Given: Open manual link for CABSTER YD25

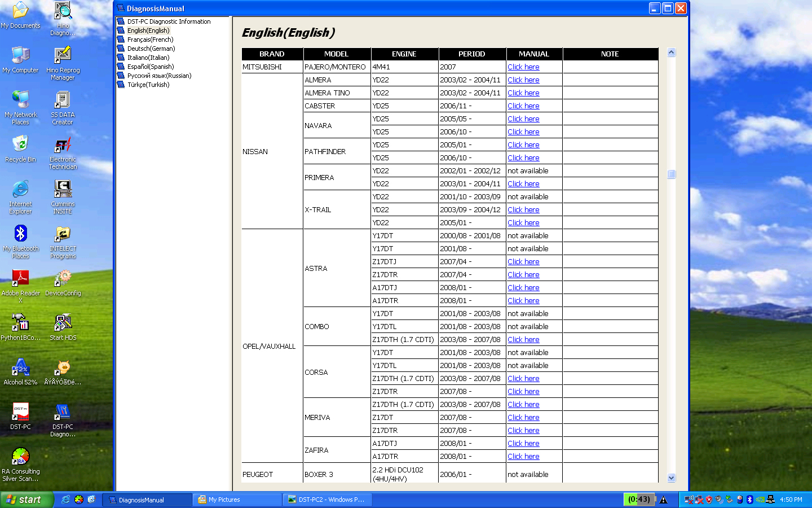Looking at the screenshot, I should pos(523,106).
